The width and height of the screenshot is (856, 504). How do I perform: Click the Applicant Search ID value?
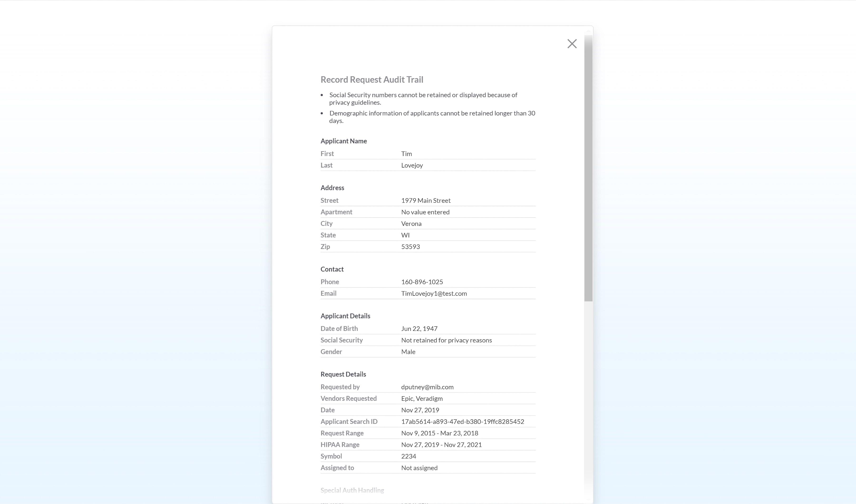click(x=462, y=422)
